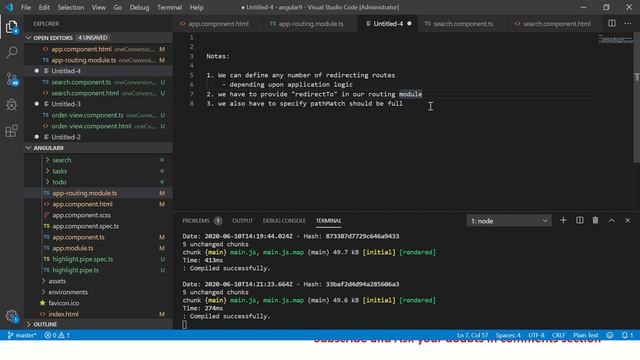Collapse the ANGULAR9 folder section
640x360 pixels.
[x=98, y=148]
